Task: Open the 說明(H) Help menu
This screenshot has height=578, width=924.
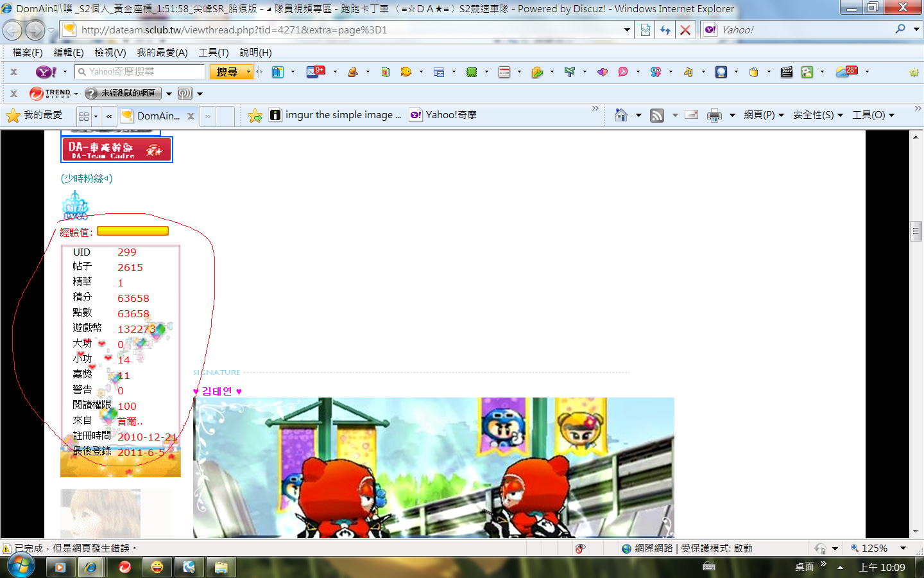Action: (255, 53)
